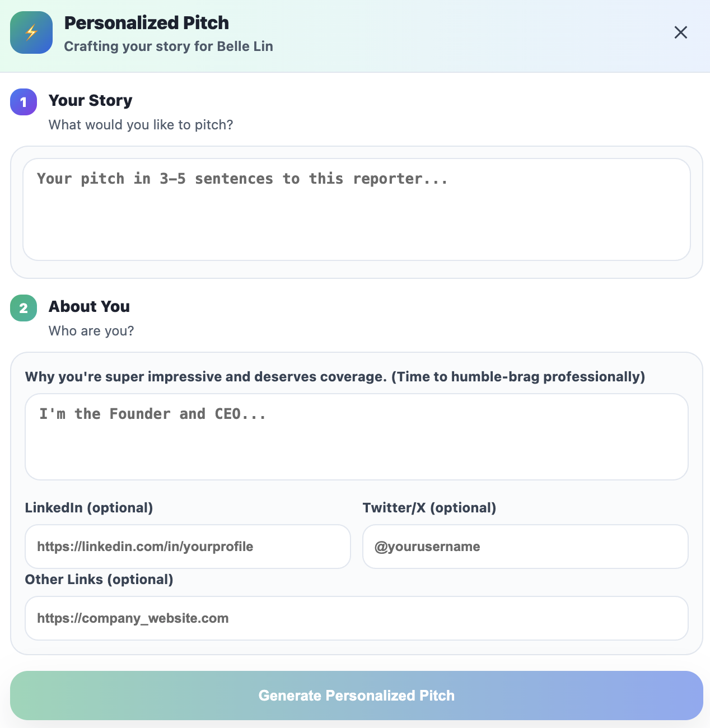Click the humble-brag field label
This screenshot has width=710, height=728.
pyautogui.click(x=335, y=377)
